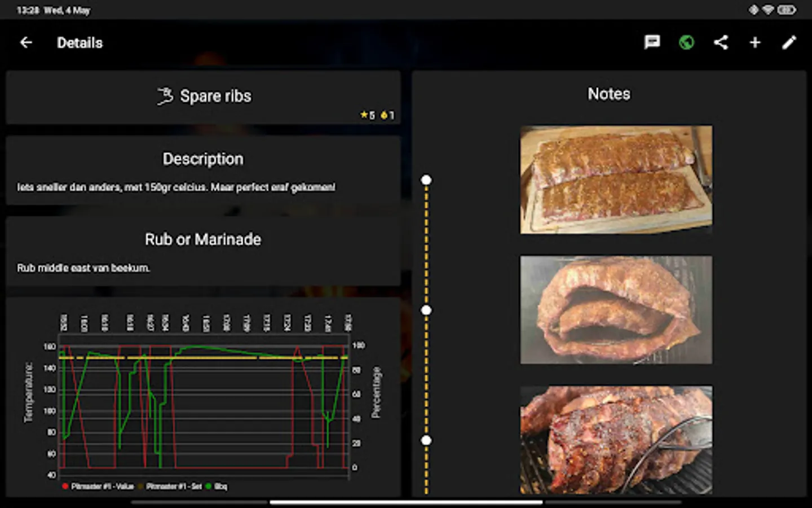Tap the Notes heading
This screenshot has height=508, width=812.
[609, 94]
